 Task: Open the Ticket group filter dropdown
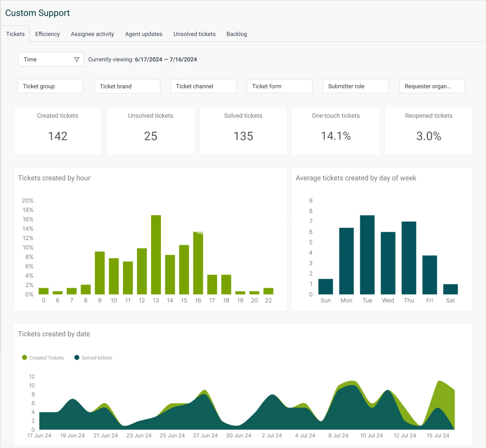coord(50,86)
